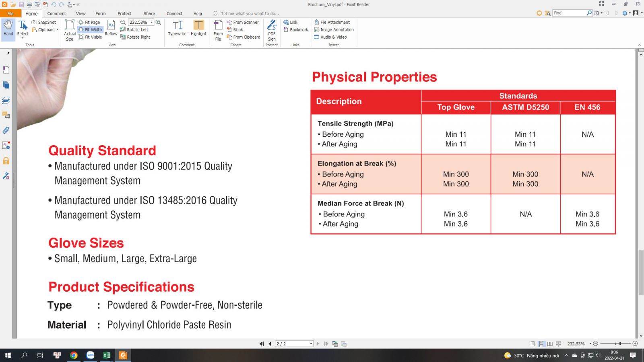Rotate the page right
Viewport: 644px width, 362px height.
[135, 37]
